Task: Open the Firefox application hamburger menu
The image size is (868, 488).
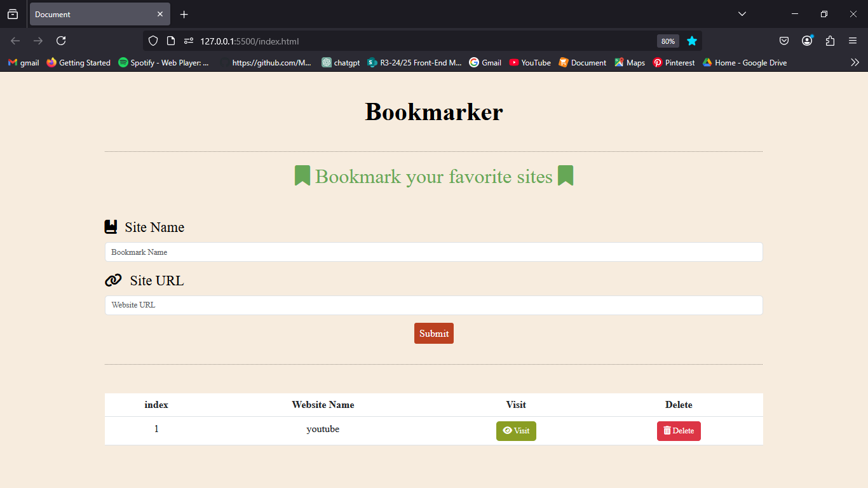Action: 853,41
